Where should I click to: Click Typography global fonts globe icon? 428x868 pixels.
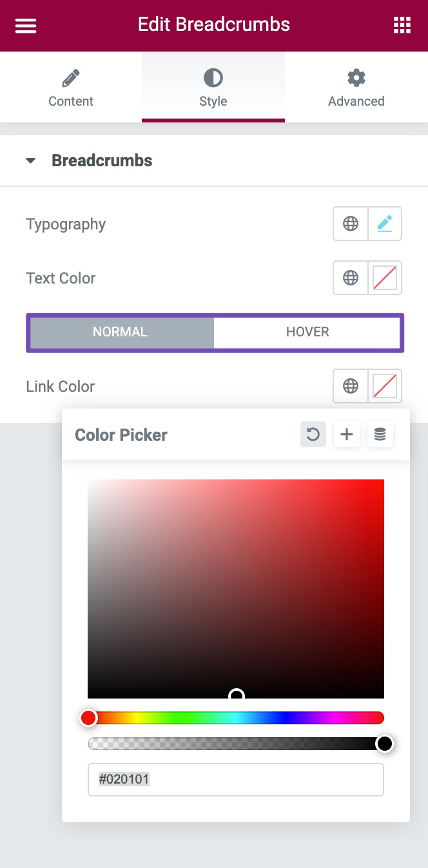coord(351,224)
